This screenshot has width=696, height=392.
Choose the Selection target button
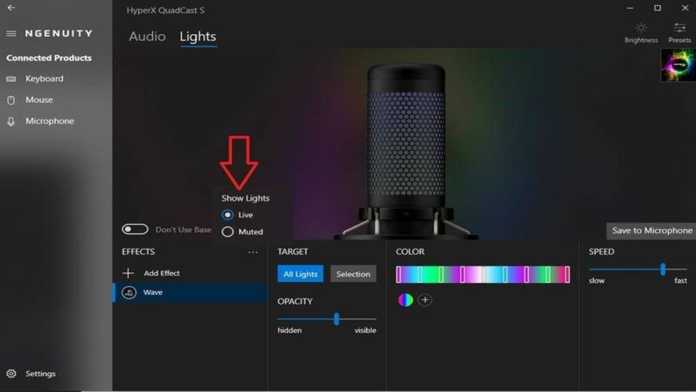[x=353, y=274]
